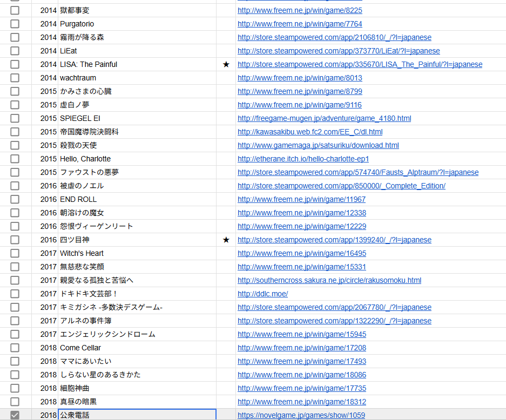Check the Witch's Heart row checkbox
This screenshot has width=506, height=420.
(15, 253)
